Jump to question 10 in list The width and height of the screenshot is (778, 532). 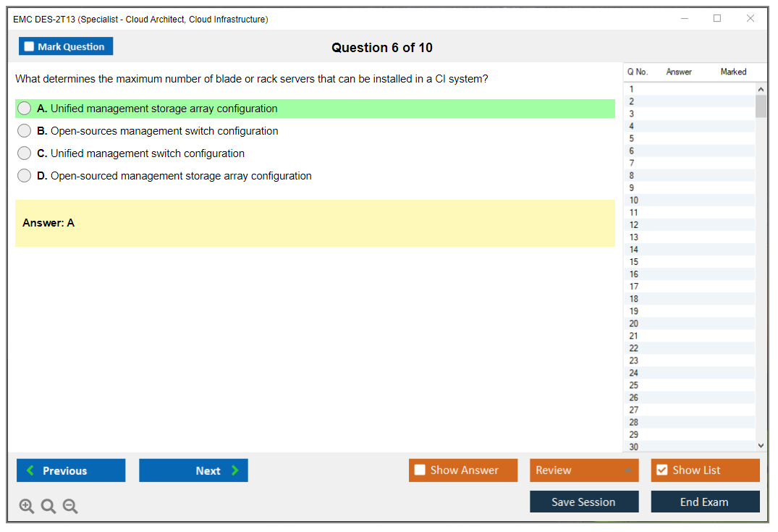pyautogui.click(x=634, y=200)
